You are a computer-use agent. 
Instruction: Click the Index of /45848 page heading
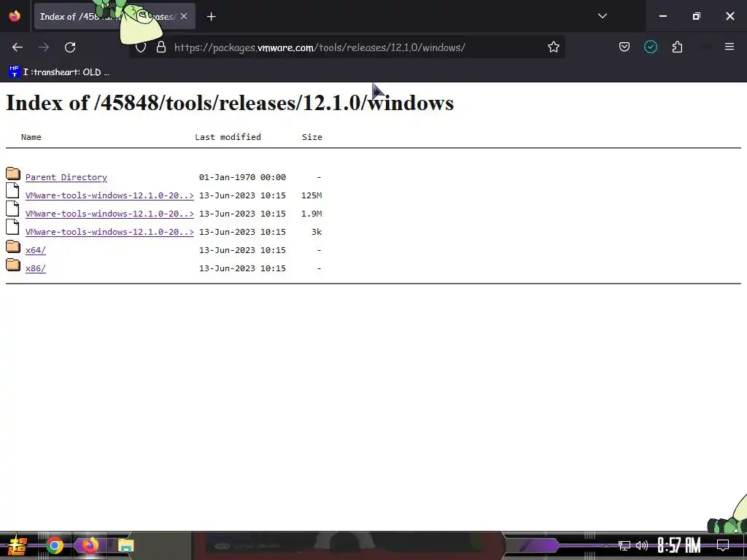[x=230, y=103]
